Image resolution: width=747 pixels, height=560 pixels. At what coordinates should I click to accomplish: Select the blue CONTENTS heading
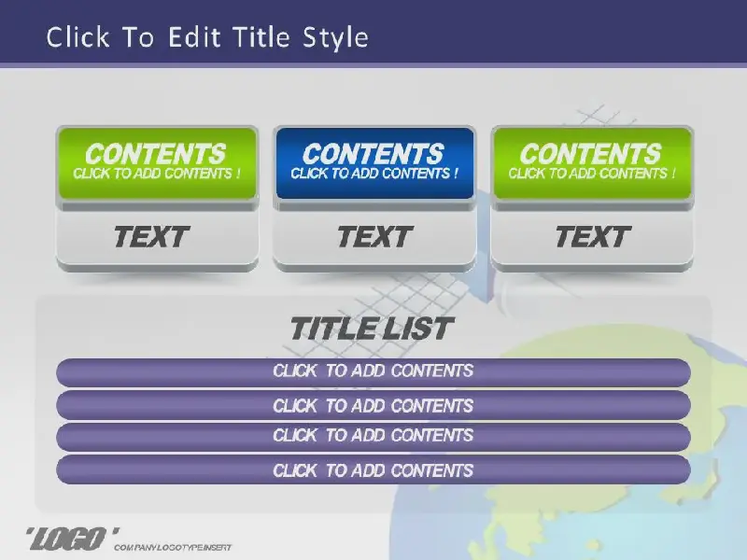373,153
